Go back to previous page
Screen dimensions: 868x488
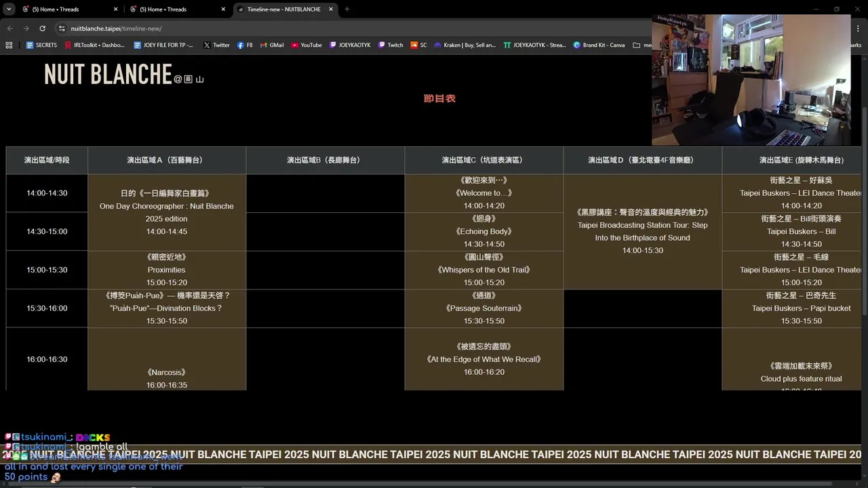click(9, 28)
